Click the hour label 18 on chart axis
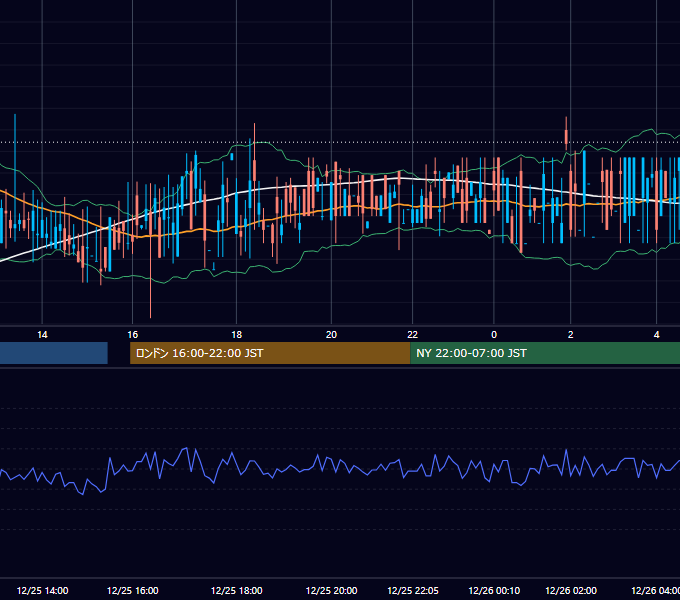This screenshot has height=600, width=680. 236,335
